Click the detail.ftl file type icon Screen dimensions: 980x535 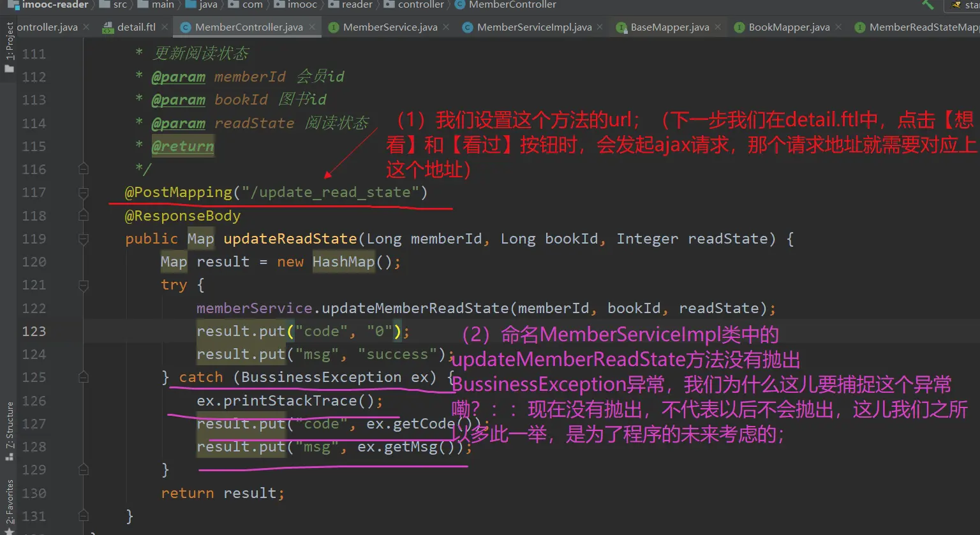pyautogui.click(x=107, y=27)
